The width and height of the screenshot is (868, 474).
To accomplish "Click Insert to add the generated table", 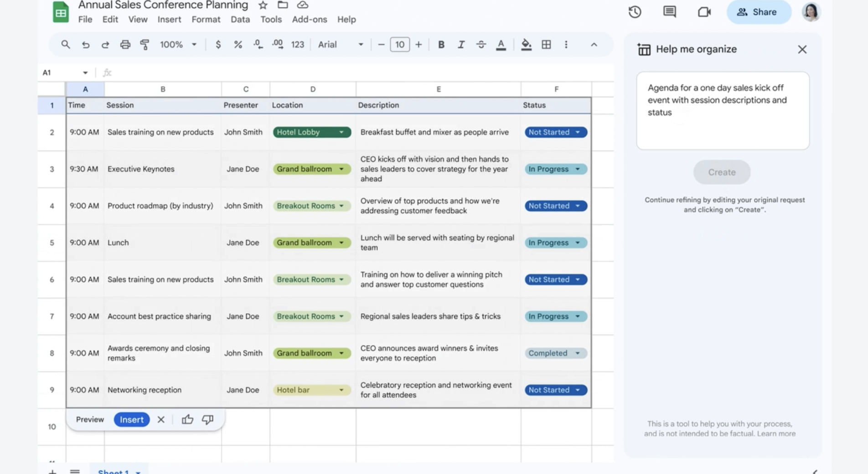I will pyautogui.click(x=132, y=420).
